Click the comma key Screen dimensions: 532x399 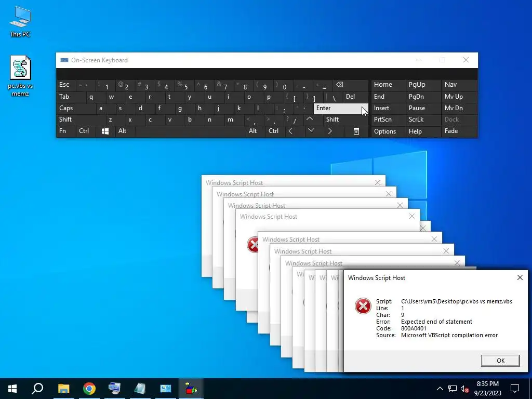coord(253,119)
